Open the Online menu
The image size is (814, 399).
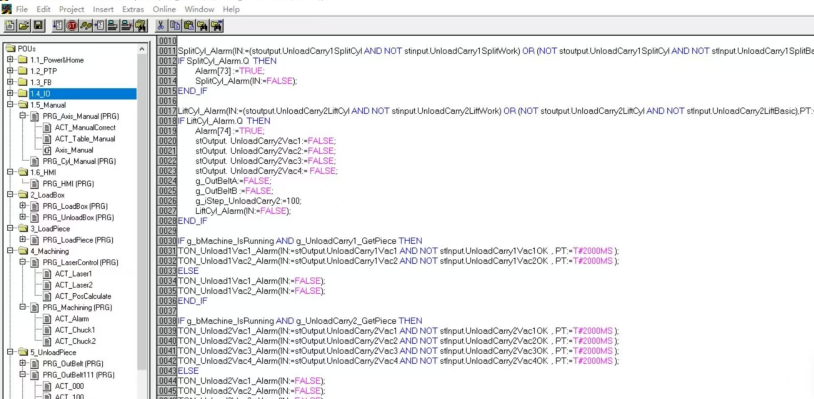click(x=165, y=9)
